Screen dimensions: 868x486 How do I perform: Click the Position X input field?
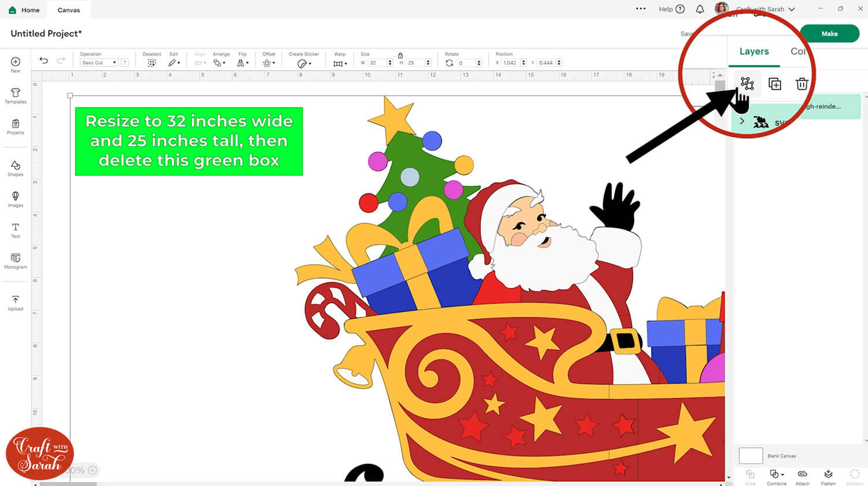coord(510,63)
